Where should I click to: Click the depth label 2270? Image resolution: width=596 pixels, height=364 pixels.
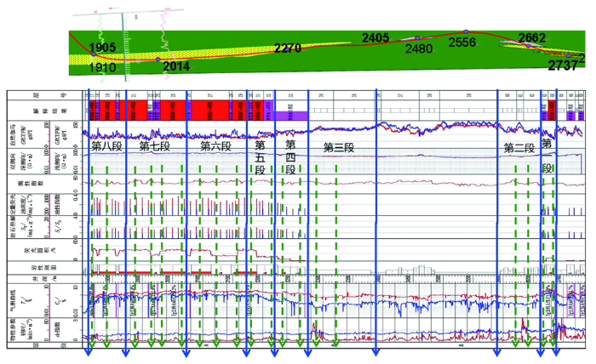click(x=288, y=48)
